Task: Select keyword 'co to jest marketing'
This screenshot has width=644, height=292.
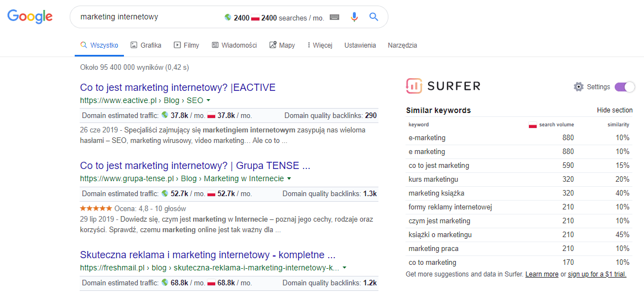Action: [439, 166]
